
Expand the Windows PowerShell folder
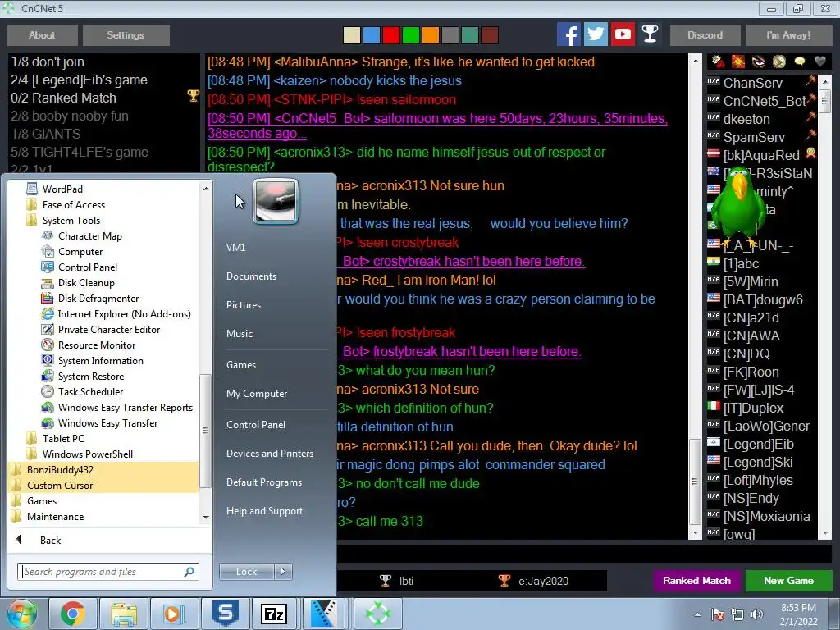pyautogui.click(x=87, y=454)
